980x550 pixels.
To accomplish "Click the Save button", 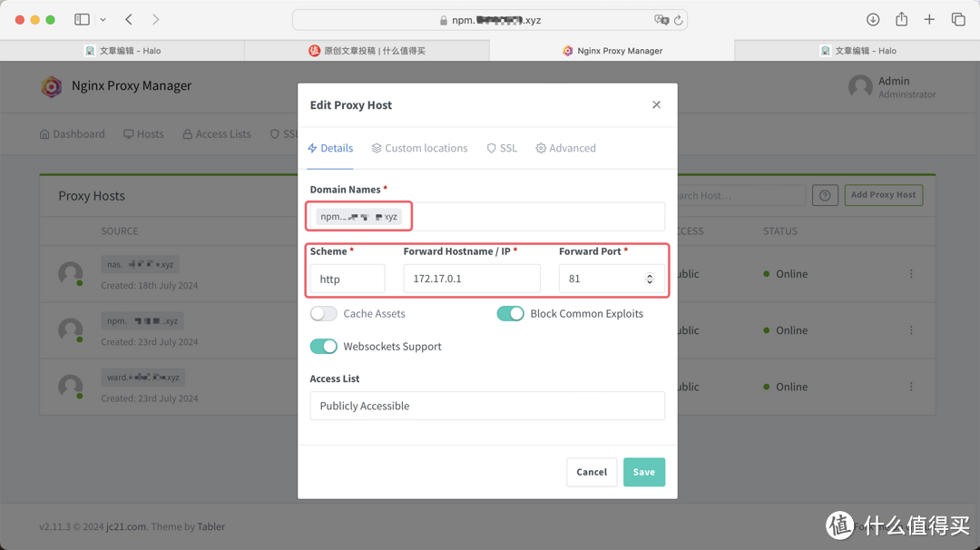I will [644, 472].
